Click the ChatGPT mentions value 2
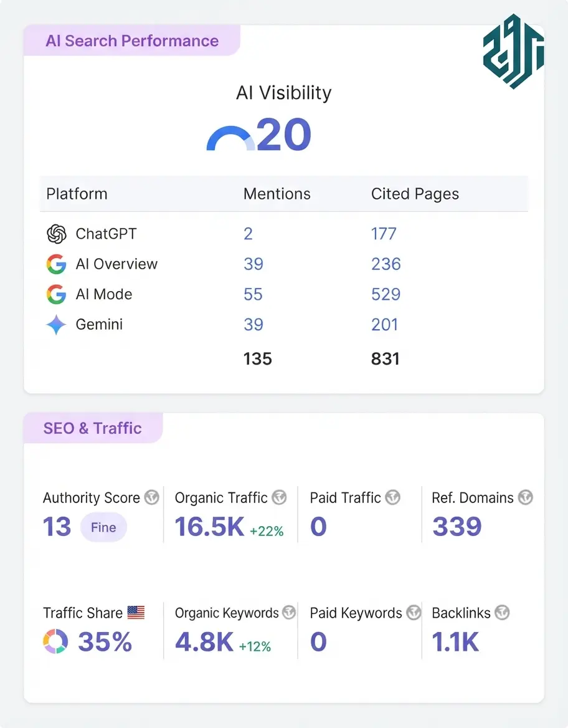 249,234
